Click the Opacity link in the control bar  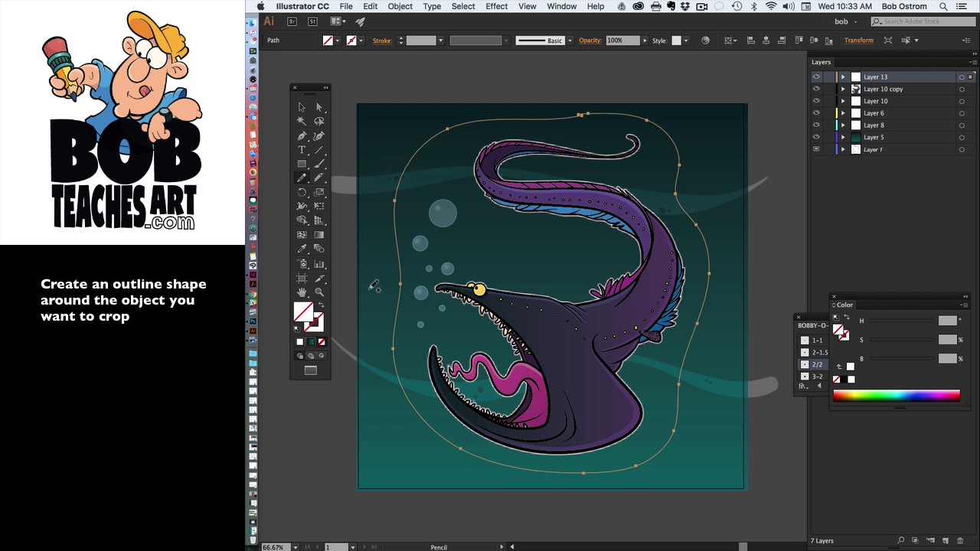click(x=590, y=40)
